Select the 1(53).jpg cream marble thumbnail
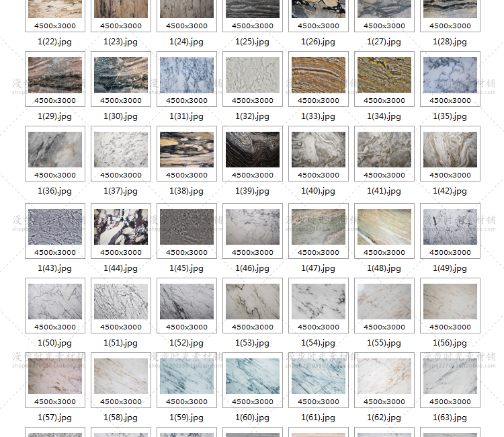The height and width of the screenshot is (437, 504). (253, 301)
